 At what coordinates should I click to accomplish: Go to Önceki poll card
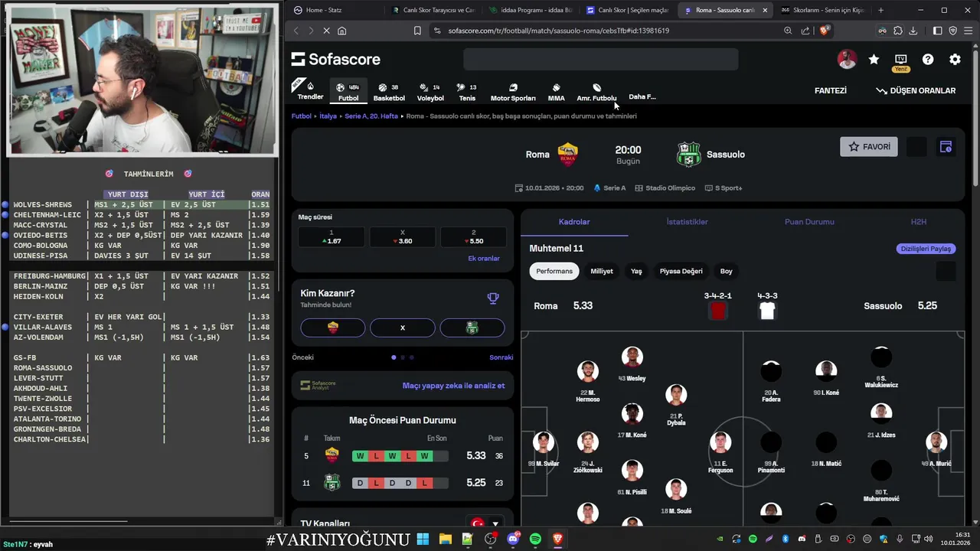point(302,357)
